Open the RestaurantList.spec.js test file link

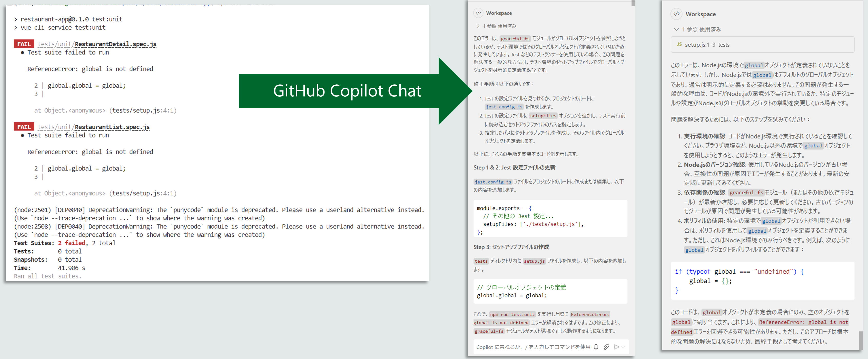click(94, 127)
